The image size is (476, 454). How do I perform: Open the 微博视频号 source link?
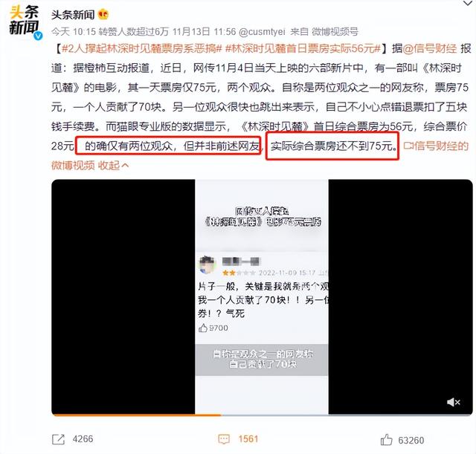tap(335, 31)
